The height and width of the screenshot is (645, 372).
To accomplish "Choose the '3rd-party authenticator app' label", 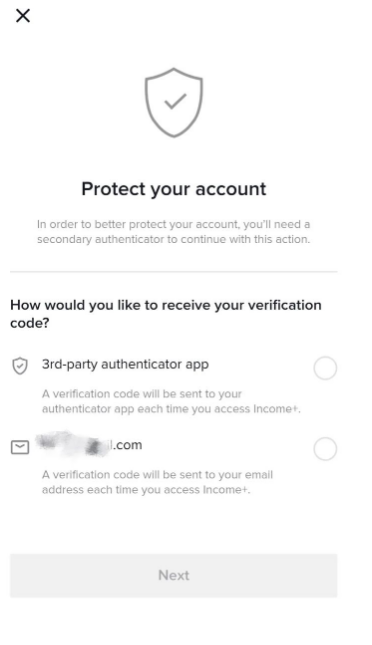I will 125,364.
